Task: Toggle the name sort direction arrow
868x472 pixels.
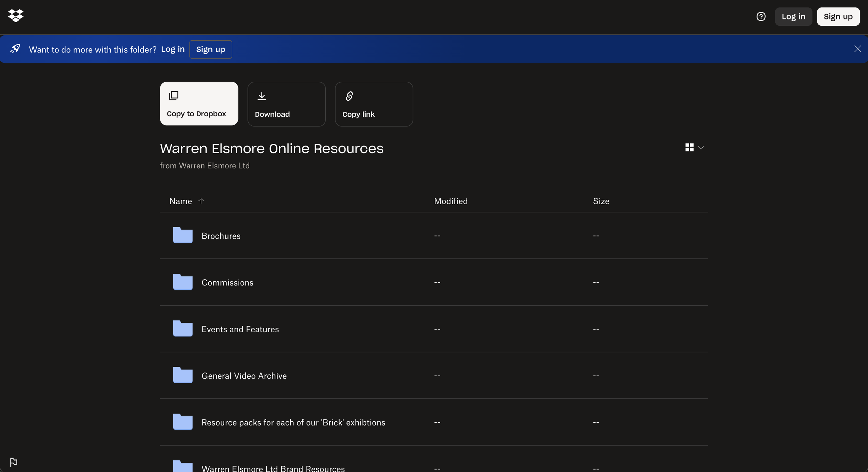Action: click(201, 201)
